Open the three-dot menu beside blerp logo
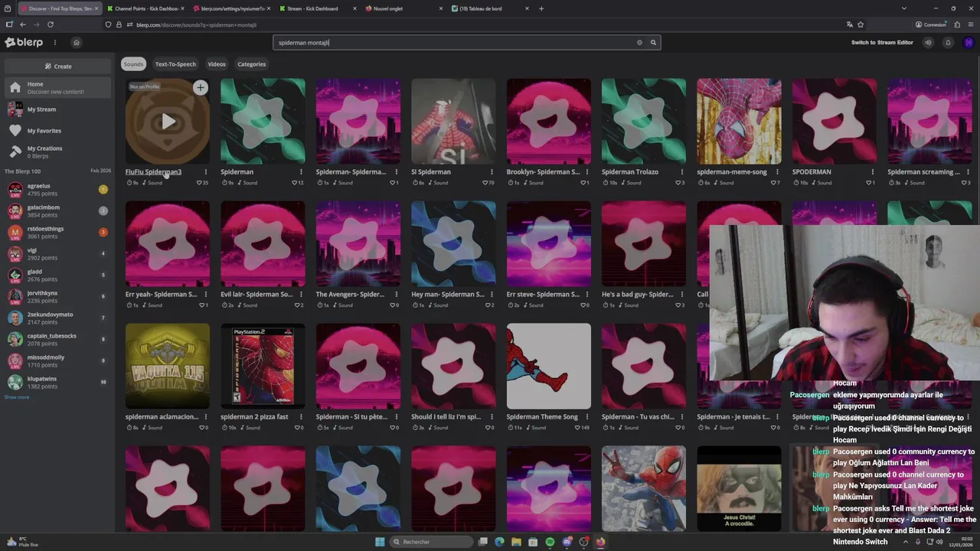980x551 pixels. [x=54, y=42]
